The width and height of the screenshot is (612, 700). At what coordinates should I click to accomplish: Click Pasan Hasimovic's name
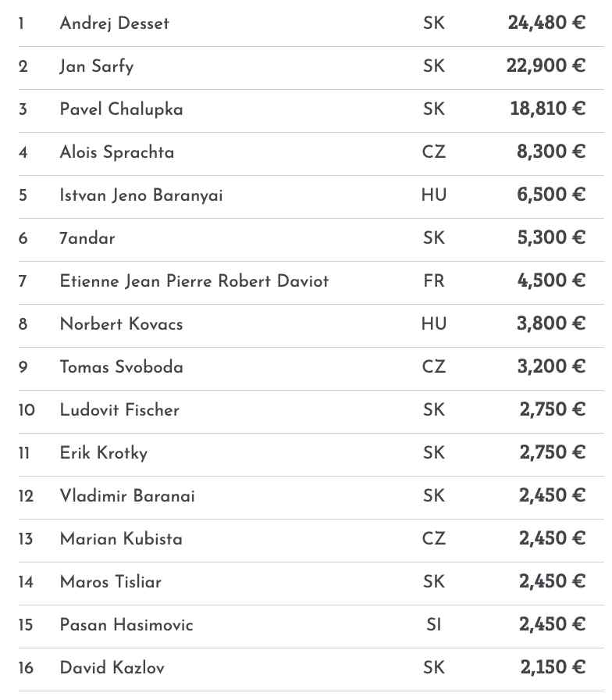[x=126, y=625]
